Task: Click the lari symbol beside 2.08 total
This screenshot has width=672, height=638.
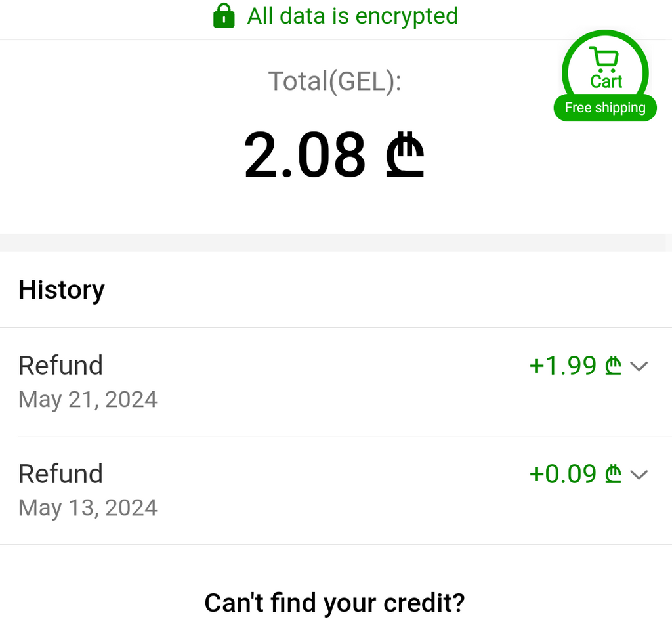Action: (404, 156)
